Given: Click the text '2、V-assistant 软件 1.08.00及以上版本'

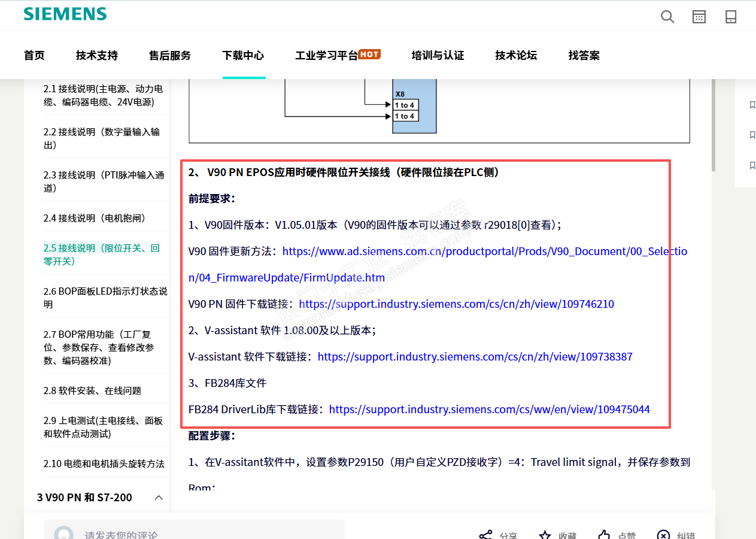Looking at the screenshot, I should [x=282, y=330].
